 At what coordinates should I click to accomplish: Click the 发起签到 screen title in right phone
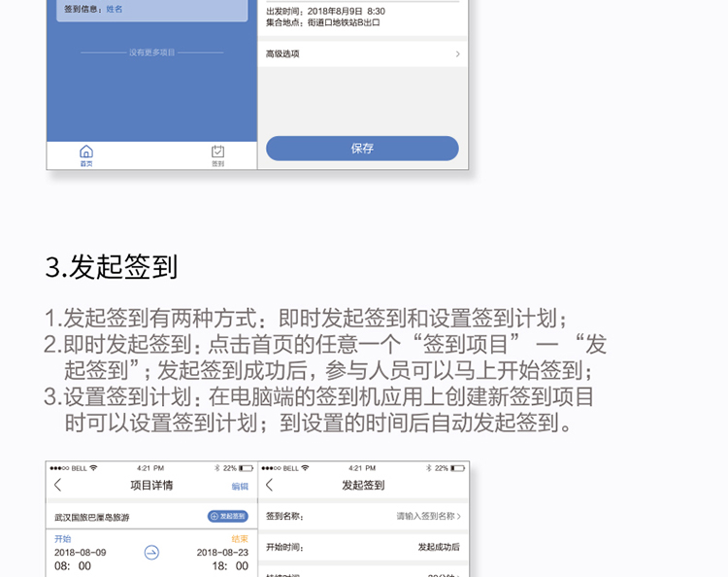coord(363,485)
